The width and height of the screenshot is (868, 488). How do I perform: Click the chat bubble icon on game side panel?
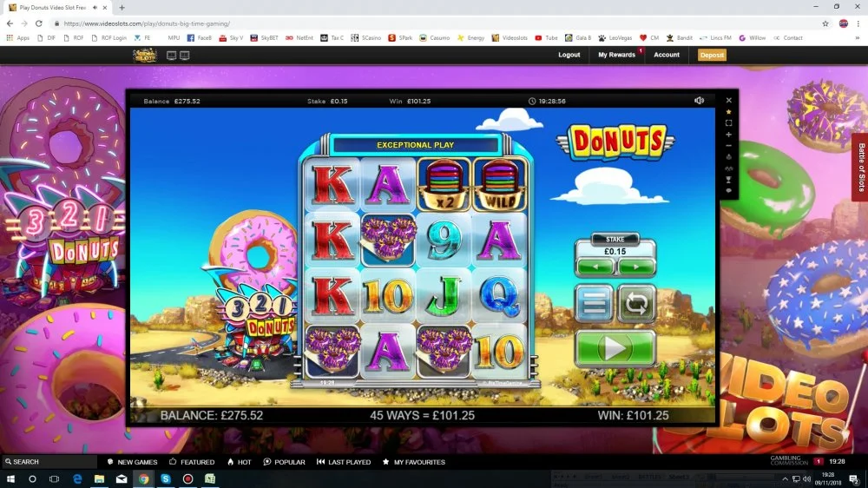click(728, 190)
